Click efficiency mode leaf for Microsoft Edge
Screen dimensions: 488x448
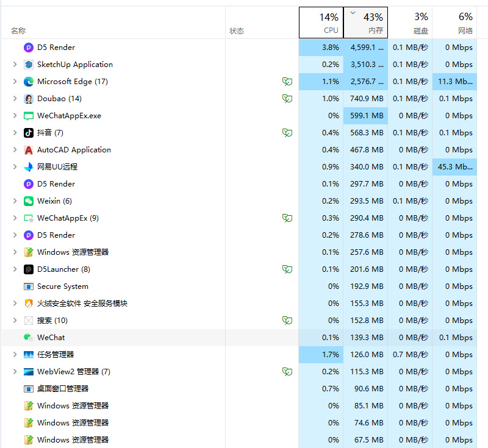click(287, 82)
